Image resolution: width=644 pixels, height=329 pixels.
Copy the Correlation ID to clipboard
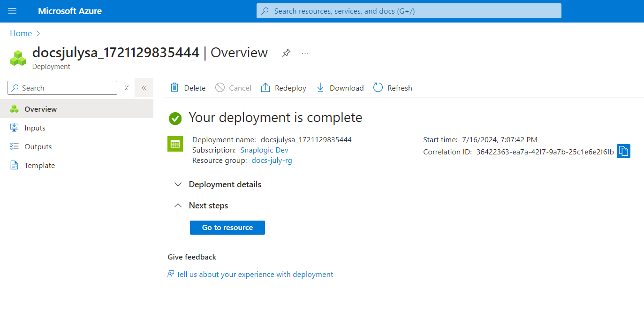[x=623, y=151]
